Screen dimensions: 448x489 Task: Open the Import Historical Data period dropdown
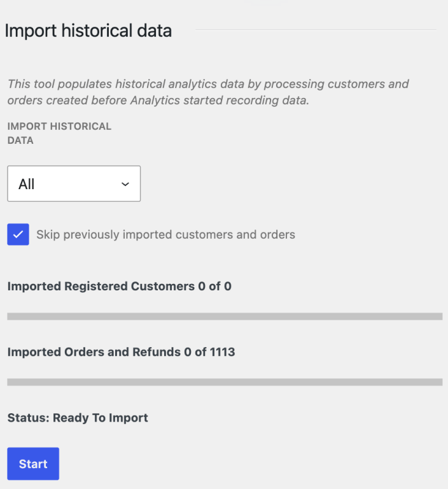pyautogui.click(x=74, y=183)
